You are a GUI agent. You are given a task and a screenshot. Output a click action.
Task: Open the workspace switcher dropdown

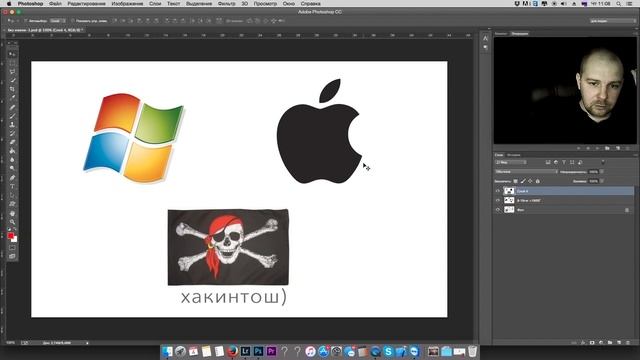click(x=612, y=20)
